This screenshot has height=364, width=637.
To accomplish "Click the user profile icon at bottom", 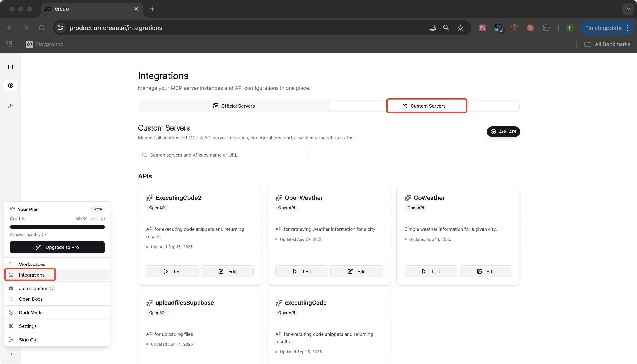I will [x=11, y=355].
